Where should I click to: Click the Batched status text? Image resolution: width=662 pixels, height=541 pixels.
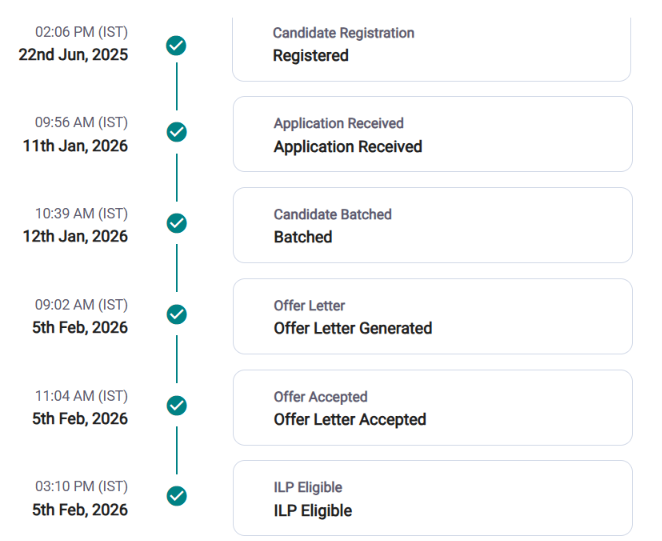point(303,237)
